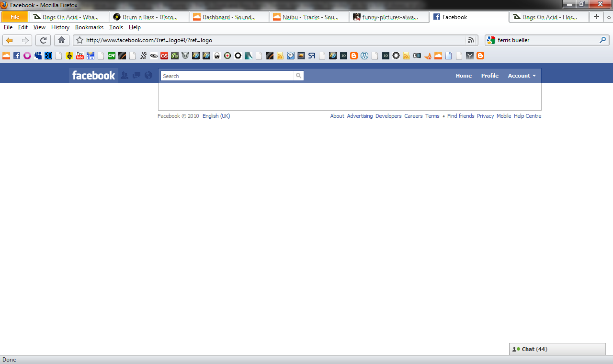Click the Facebook search input field
This screenshot has height=364, width=613.
coord(227,76)
